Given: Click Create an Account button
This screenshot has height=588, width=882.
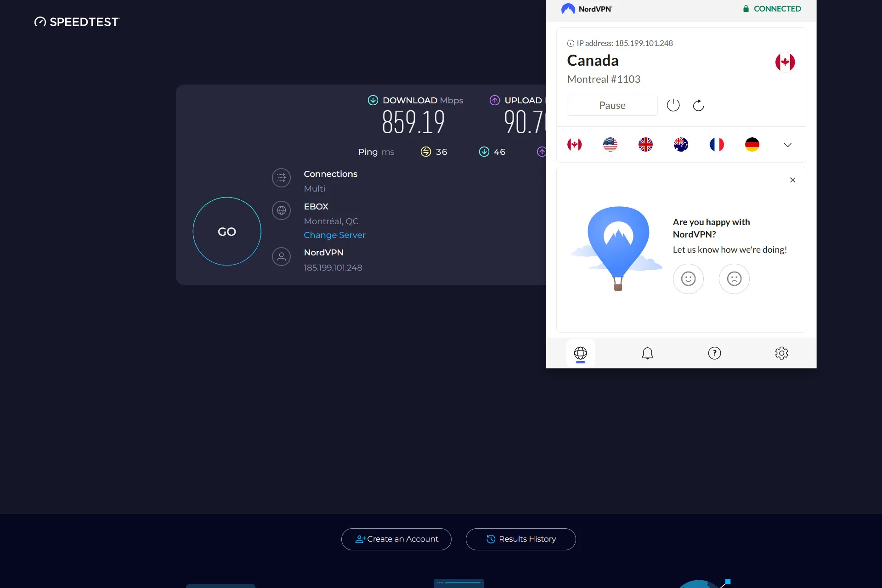Looking at the screenshot, I should (396, 539).
